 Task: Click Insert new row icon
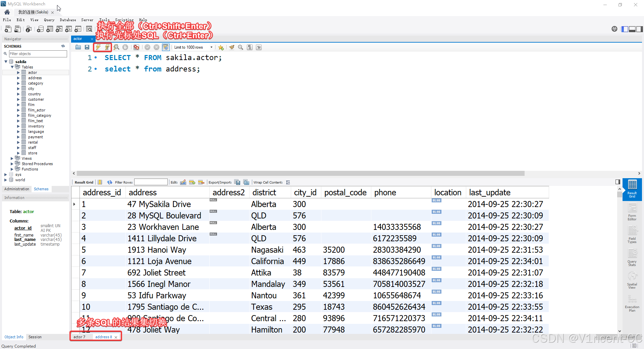coord(192,182)
